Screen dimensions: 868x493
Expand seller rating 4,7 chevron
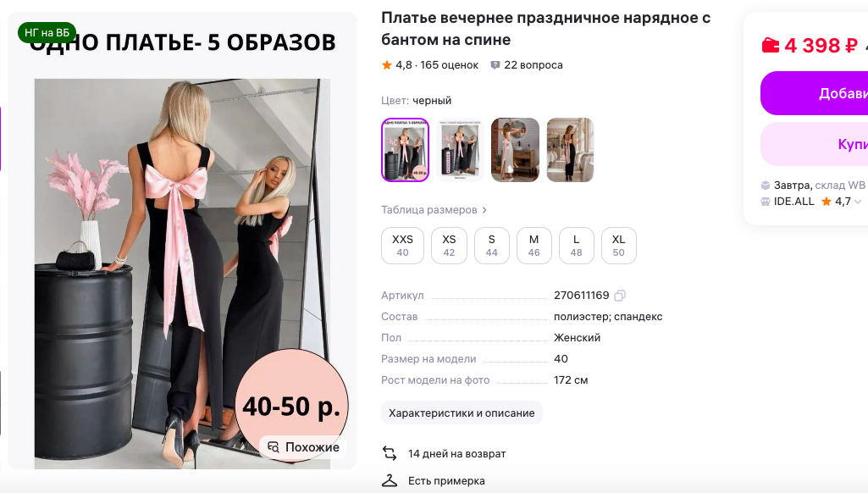pos(858,202)
